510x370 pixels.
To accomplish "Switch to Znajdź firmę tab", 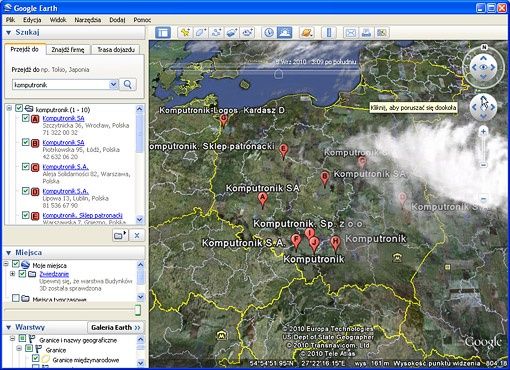I will pyautogui.click(x=68, y=50).
